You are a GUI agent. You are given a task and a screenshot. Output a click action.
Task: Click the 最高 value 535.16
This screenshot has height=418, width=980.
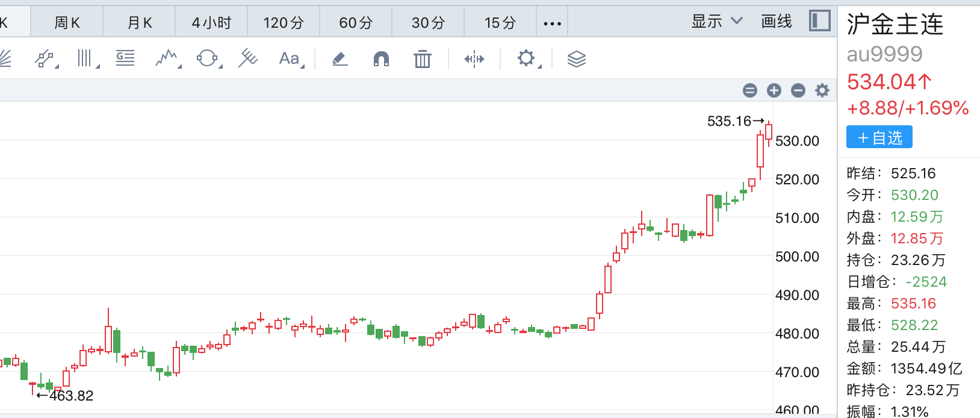[x=913, y=304]
